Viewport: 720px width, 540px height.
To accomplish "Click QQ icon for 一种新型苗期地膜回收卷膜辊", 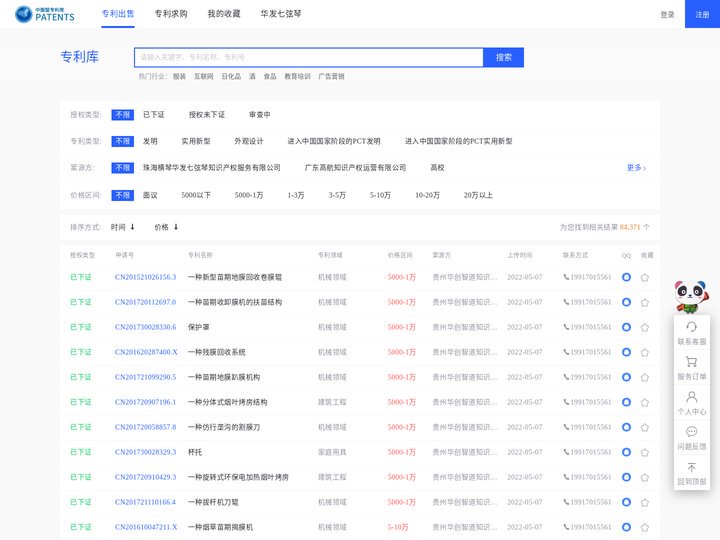I will [x=626, y=277].
